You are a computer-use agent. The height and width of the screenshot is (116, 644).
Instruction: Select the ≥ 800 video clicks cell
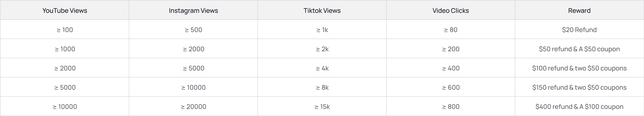[x=450, y=106]
